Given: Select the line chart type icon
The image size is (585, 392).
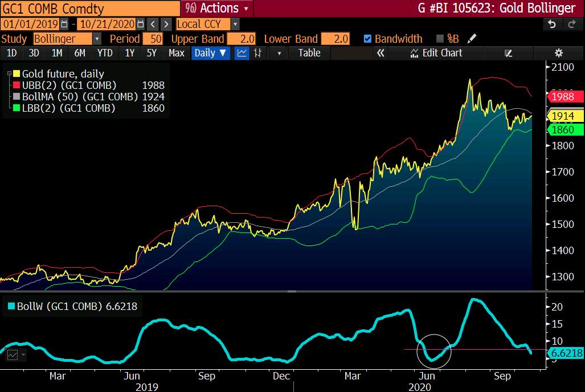Looking at the screenshot, I should [242, 53].
